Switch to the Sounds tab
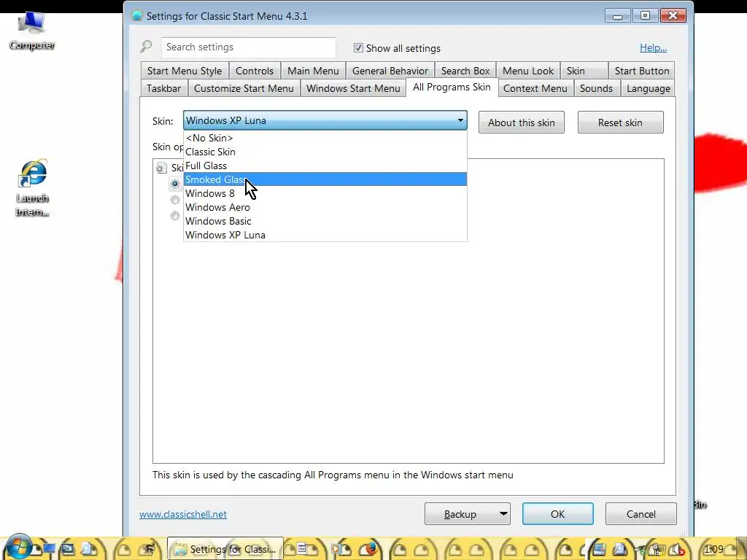Viewport: 747px width, 560px height. tap(596, 88)
